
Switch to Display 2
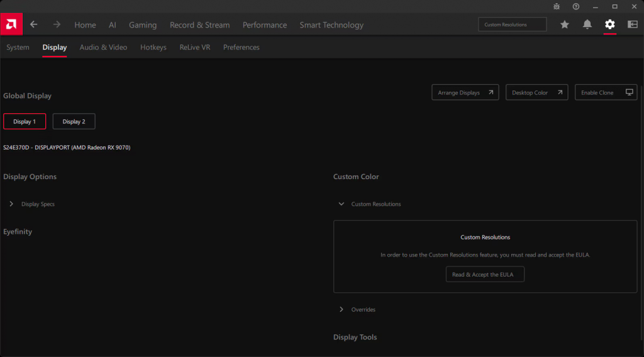74,121
